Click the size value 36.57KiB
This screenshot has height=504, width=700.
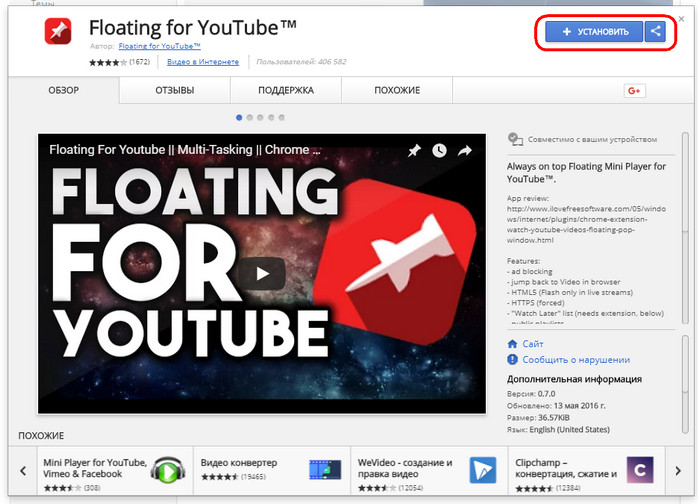pos(554,418)
